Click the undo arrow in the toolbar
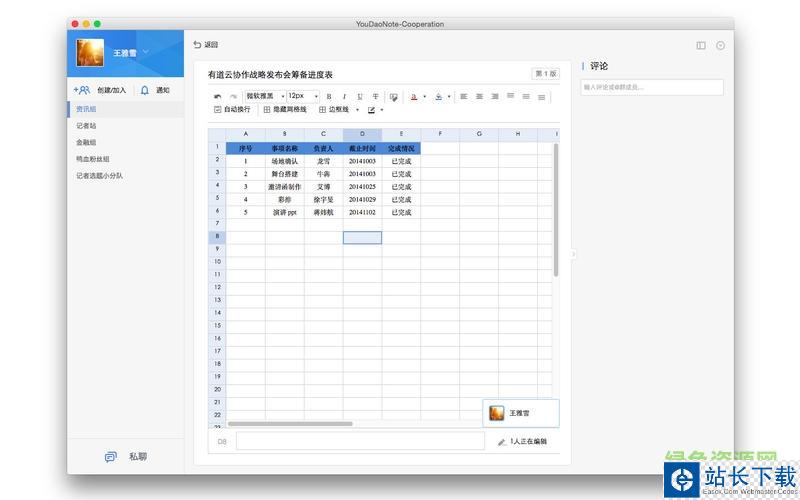 [218, 97]
